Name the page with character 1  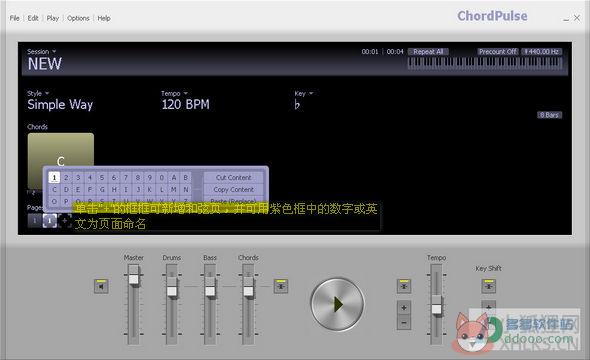(54, 177)
